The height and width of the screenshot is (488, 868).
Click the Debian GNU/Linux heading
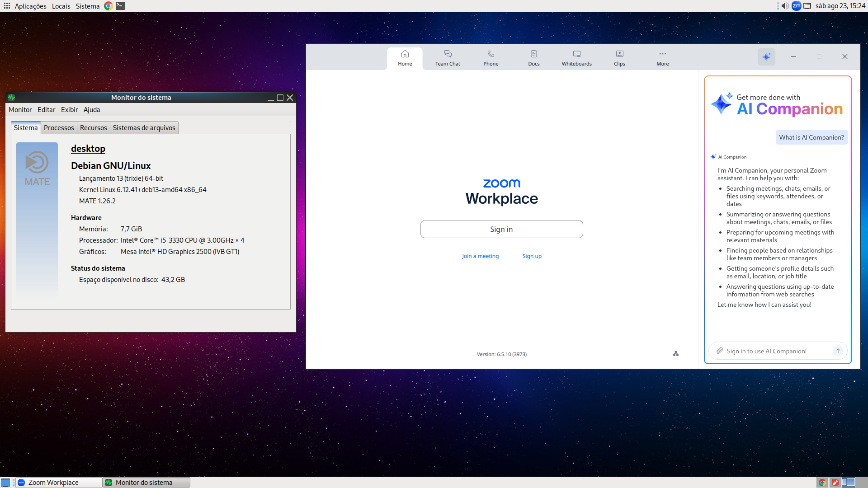pyautogui.click(x=111, y=166)
